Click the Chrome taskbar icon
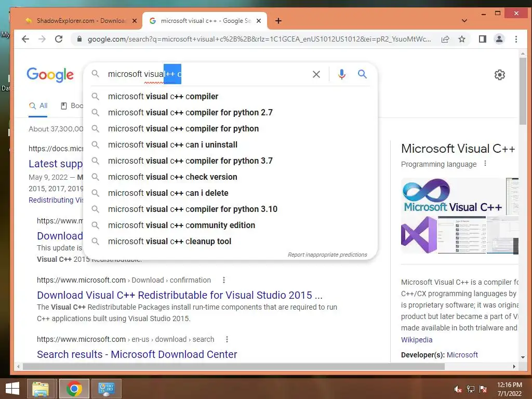This screenshot has width=532, height=399. 74,389
